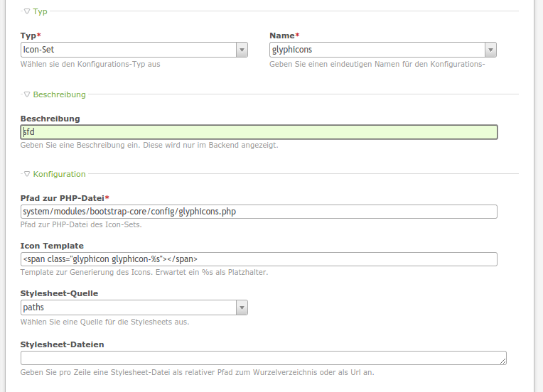The width and height of the screenshot is (543, 392).
Task: Click the arrow button of Name select
Action: [x=490, y=50]
